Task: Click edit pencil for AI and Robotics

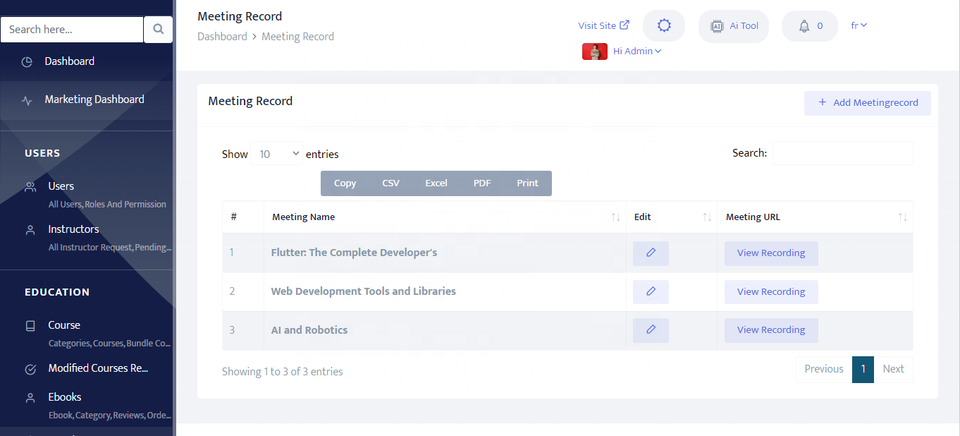Action: click(650, 330)
